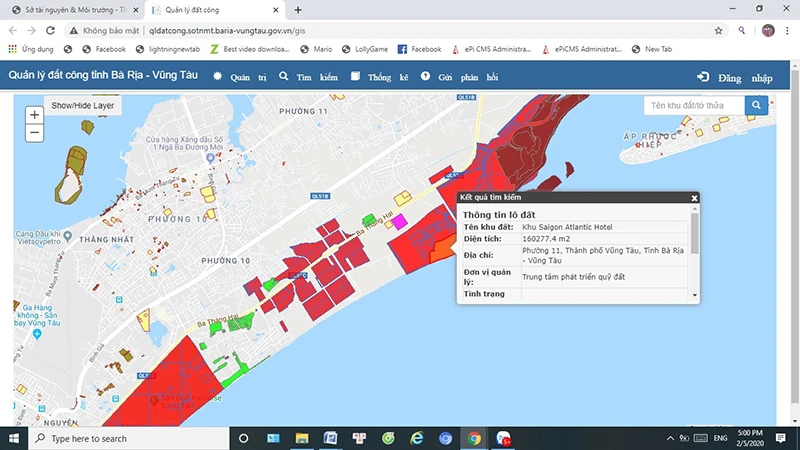Viewport: 800px width, 450px height.
Task: Reload the page
Action: pos(50,30)
